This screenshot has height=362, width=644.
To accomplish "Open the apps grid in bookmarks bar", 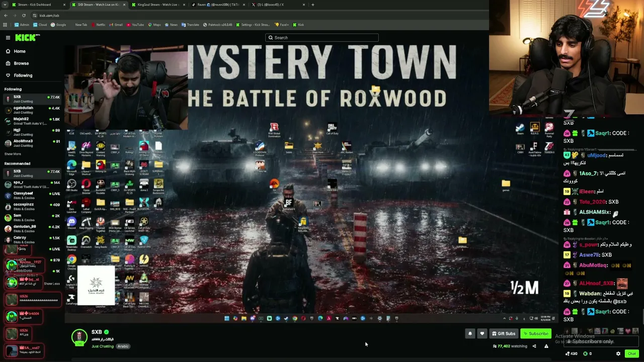I will click(x=5, y=25).
